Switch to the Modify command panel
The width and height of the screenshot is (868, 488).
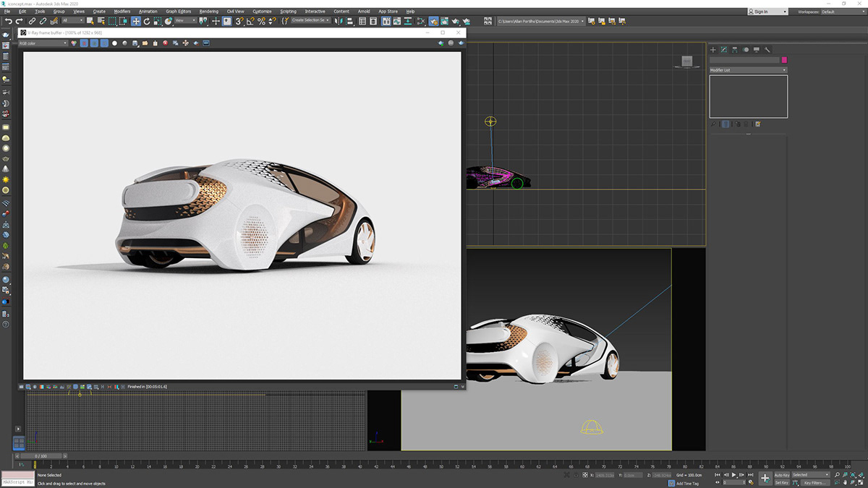(x=724, y=49)
